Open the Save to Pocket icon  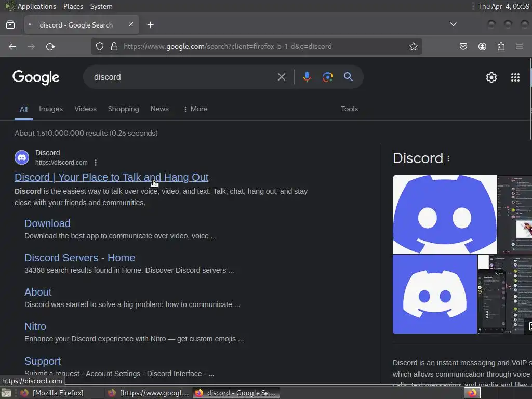[x=463, y=46]
